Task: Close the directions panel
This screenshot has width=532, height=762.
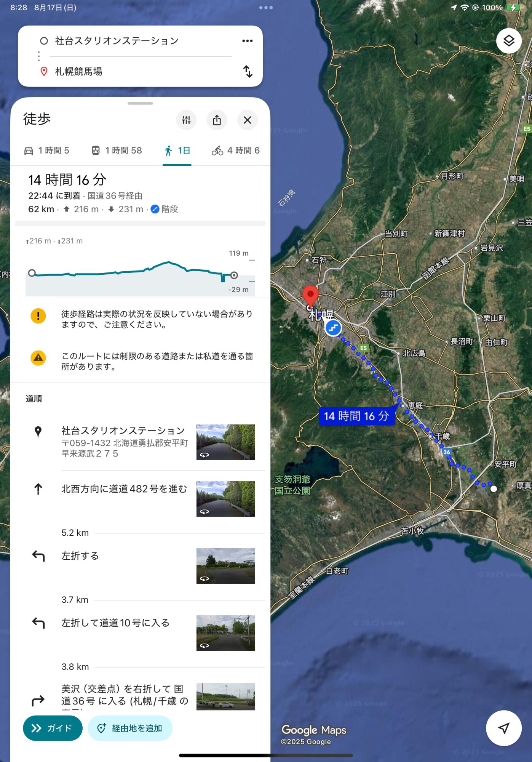Action: coord(247,120)
